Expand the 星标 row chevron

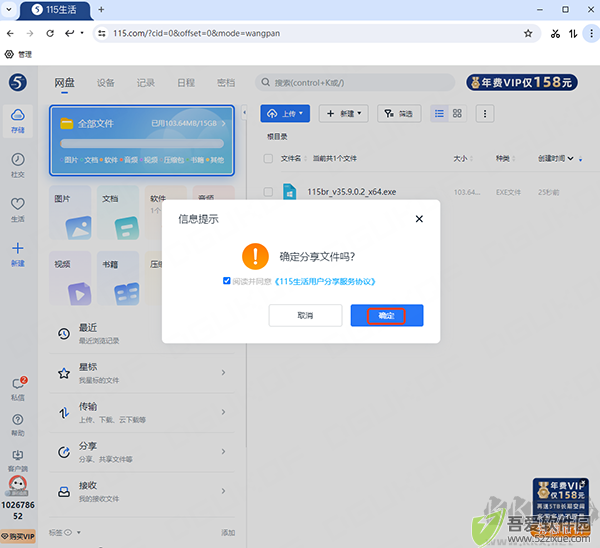pyautogui.click(x=223, y=372)
